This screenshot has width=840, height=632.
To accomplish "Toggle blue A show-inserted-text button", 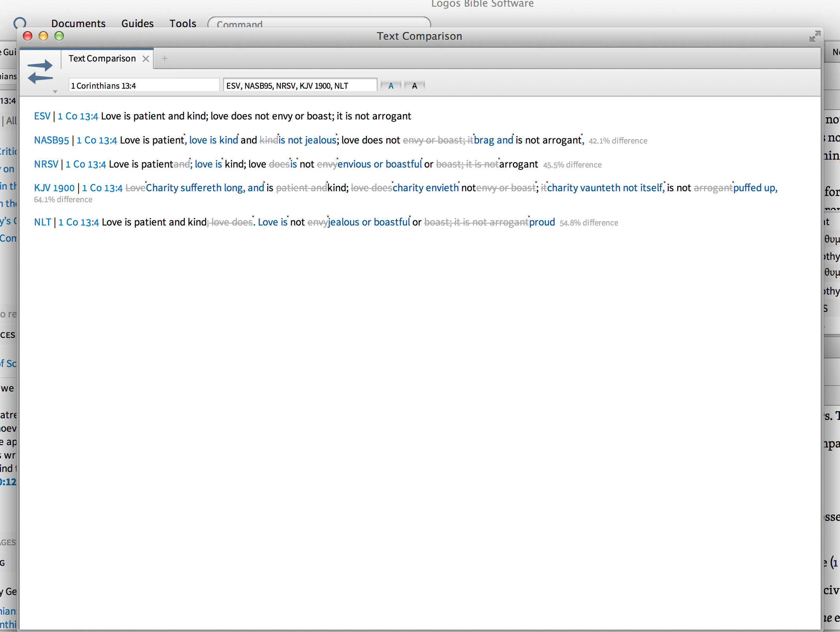I will pos(391,86).
